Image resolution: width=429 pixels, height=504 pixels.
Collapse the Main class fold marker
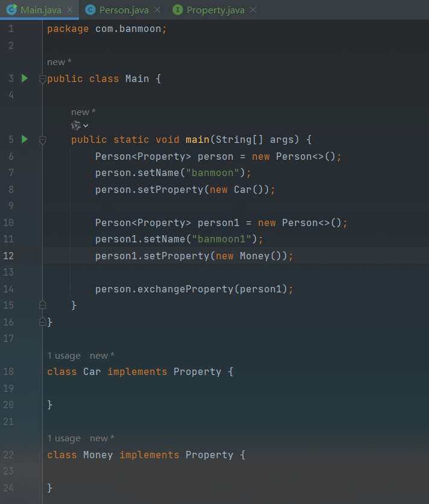pos(42,79)
